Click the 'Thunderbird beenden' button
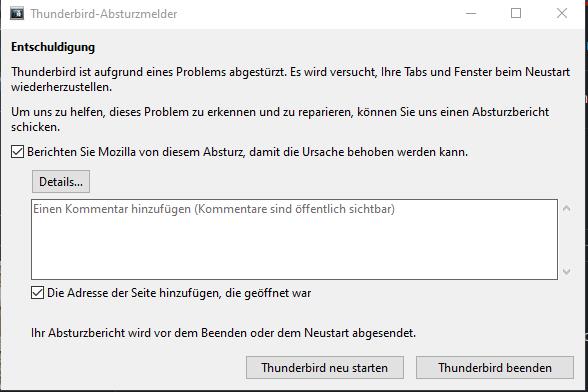This screenshot has height=392, width=588. click(x=495, y=368)
